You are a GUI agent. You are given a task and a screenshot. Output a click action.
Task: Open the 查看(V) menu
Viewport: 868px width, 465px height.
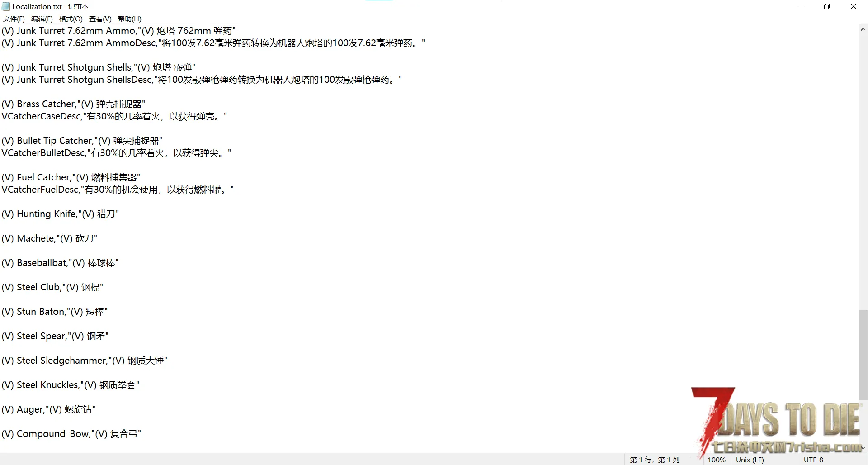[100, 19]
